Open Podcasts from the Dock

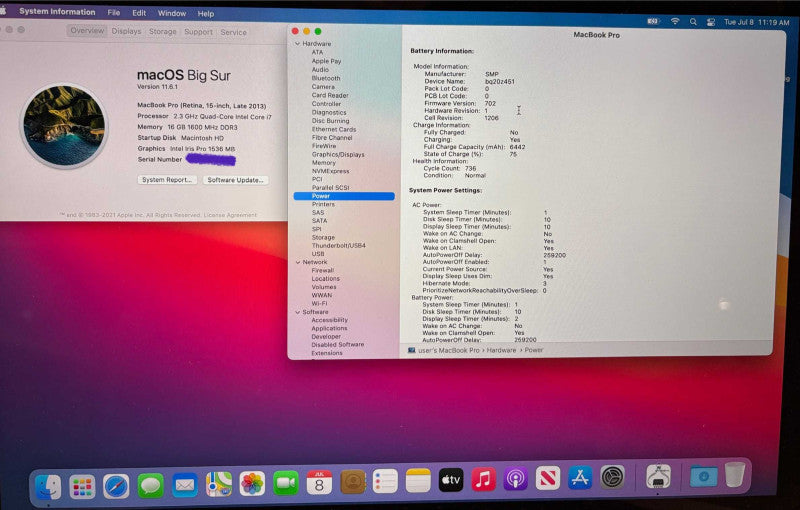[516, 479]
